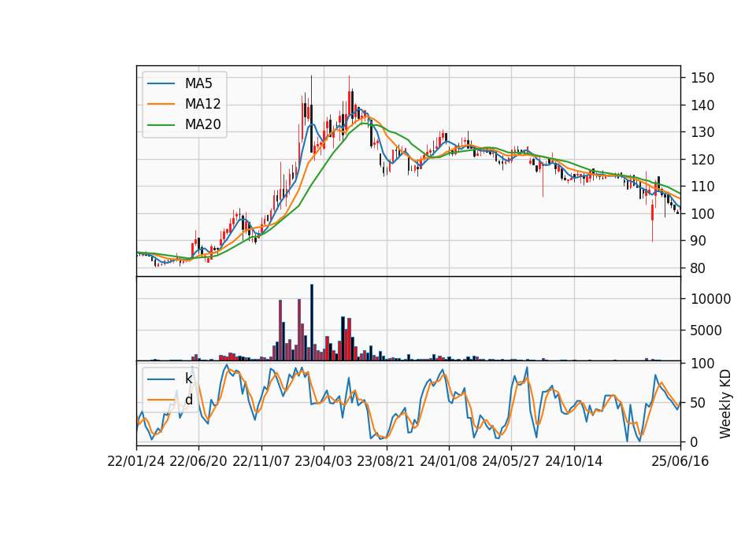756x543 pixels.
Task: Select the 22/01/24 date tick label
Action: point(136,461)
